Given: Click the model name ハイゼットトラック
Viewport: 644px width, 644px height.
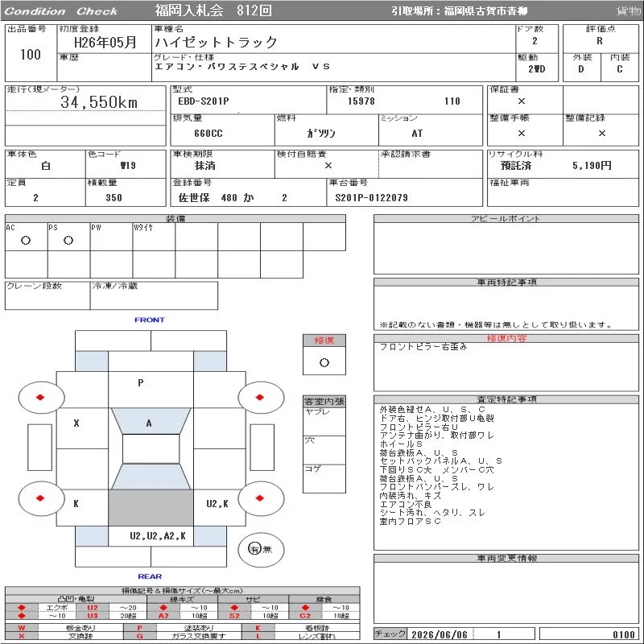Looking at the screenshot, I should point(216,42).
